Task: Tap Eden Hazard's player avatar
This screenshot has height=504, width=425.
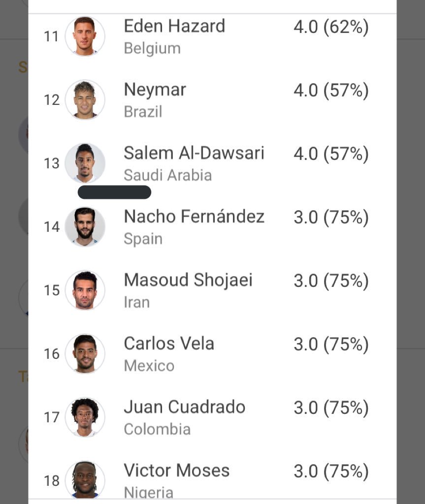Action: click(85, 36)
